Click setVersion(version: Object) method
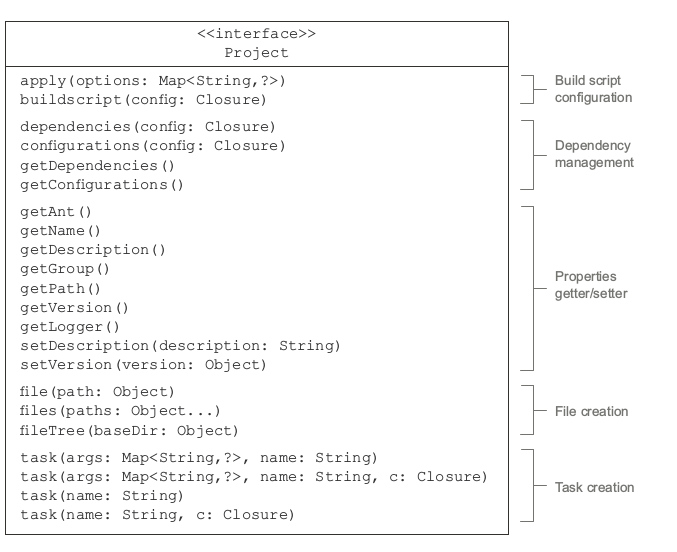677x552 pixels. point(144,364)
